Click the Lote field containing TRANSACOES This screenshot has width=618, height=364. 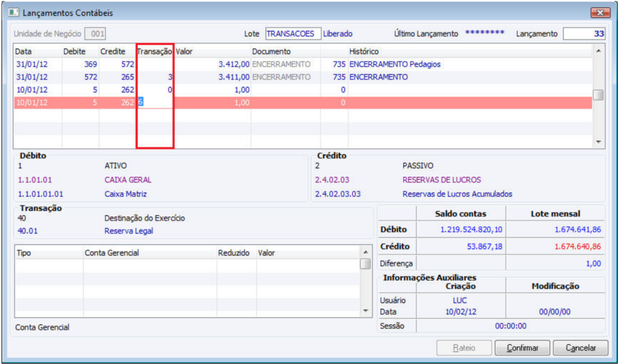pyautogui.click(x=293, y=34)
